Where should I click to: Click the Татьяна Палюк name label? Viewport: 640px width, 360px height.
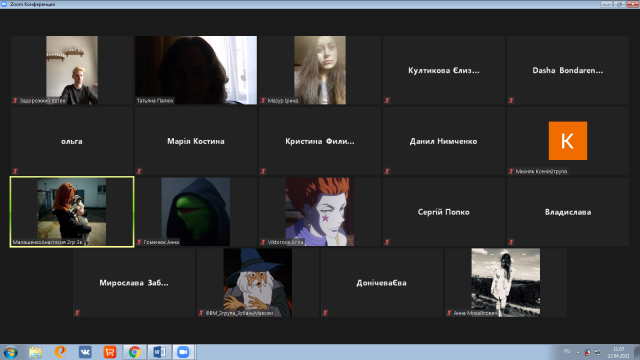pos(155,100)
